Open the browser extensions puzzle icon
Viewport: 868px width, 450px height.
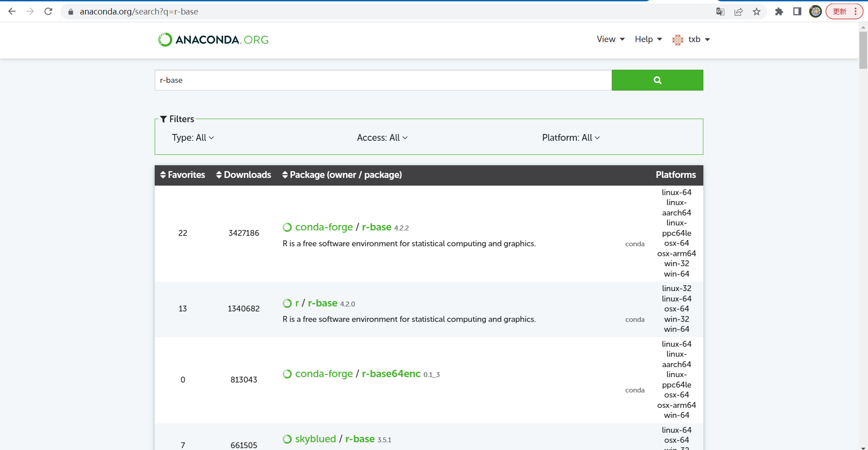[x=778, y=12]
